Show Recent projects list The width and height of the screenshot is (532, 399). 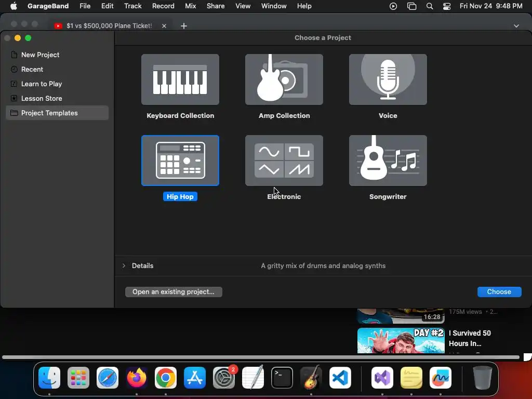coord(57,69)
